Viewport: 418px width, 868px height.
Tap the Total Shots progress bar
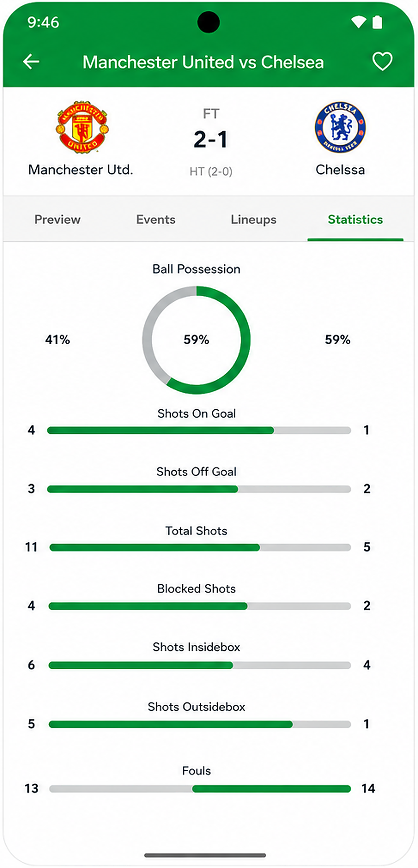click(200, 547)
